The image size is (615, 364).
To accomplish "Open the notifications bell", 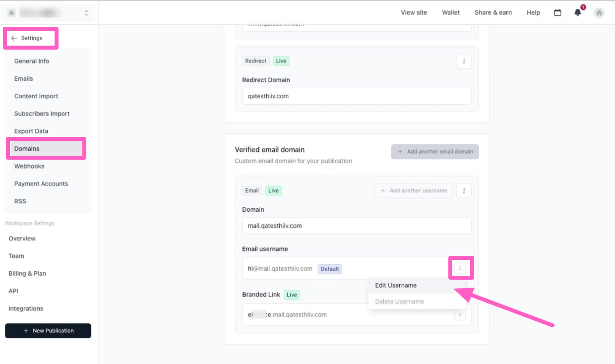I will 578,12.
